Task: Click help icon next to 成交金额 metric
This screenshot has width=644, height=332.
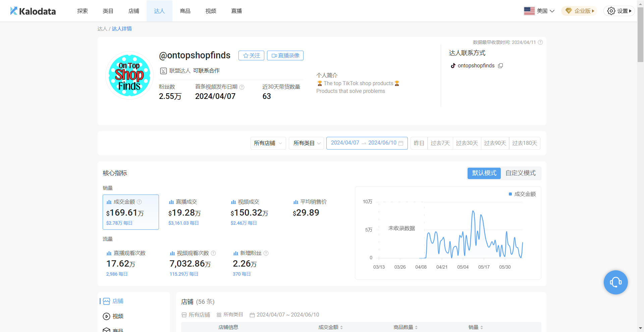Action: pyautogui.click(x=139, y=202)
